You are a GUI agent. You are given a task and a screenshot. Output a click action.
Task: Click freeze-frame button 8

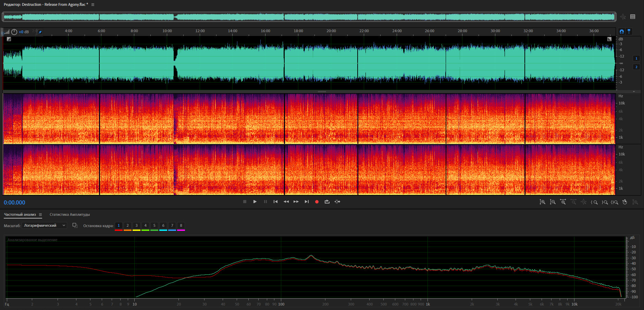click(181, 225)
